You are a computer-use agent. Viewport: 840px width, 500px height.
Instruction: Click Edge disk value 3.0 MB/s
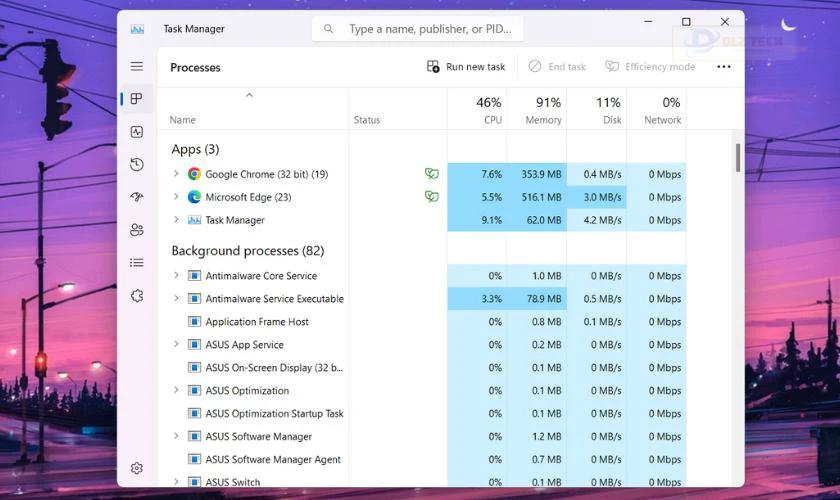coord(602,197)
